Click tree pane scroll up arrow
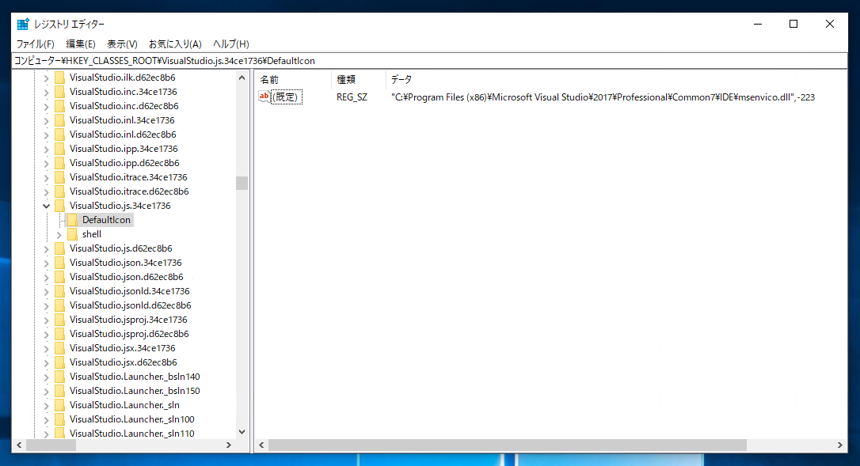Image resolution: width=860 pixels, height=466 pixels. [x=242, y=78]
